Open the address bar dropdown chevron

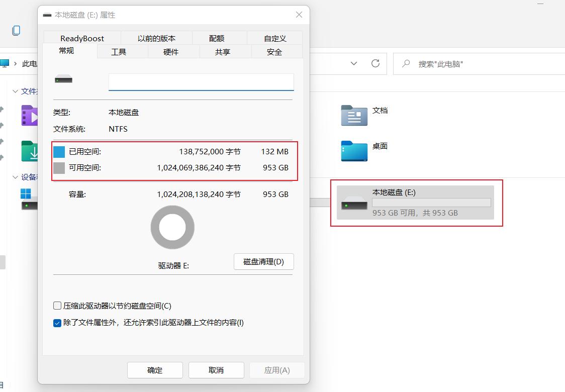point(353,64)
